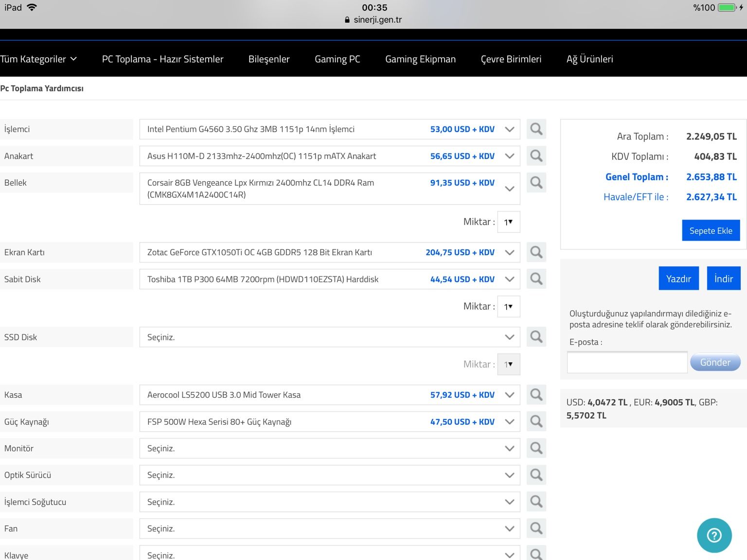Click the Genel Toplam 2.653,88 TL amount
Viewport: 747px width, 560px height.
click(x=711, y=177)
